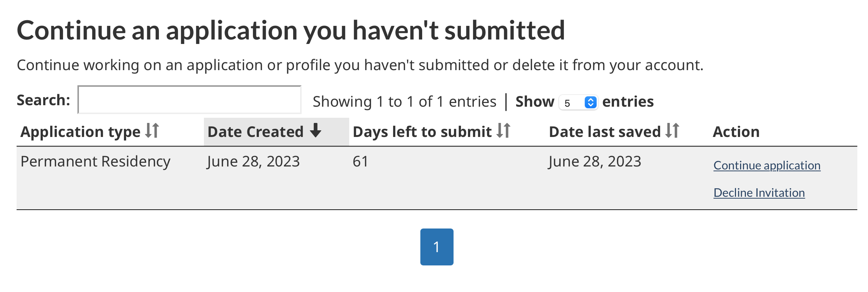Sort by the Date Created column label
This screenshot has width=868, height=292.
[x=256, y=132]
